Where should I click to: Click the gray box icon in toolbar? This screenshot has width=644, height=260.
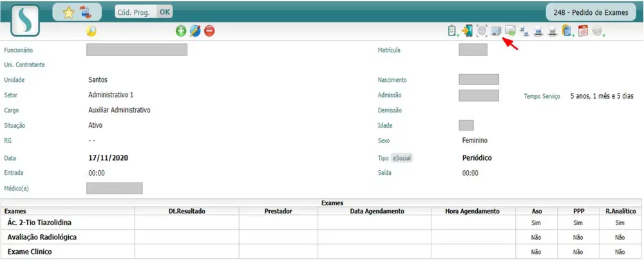click(x=496, y=31)
